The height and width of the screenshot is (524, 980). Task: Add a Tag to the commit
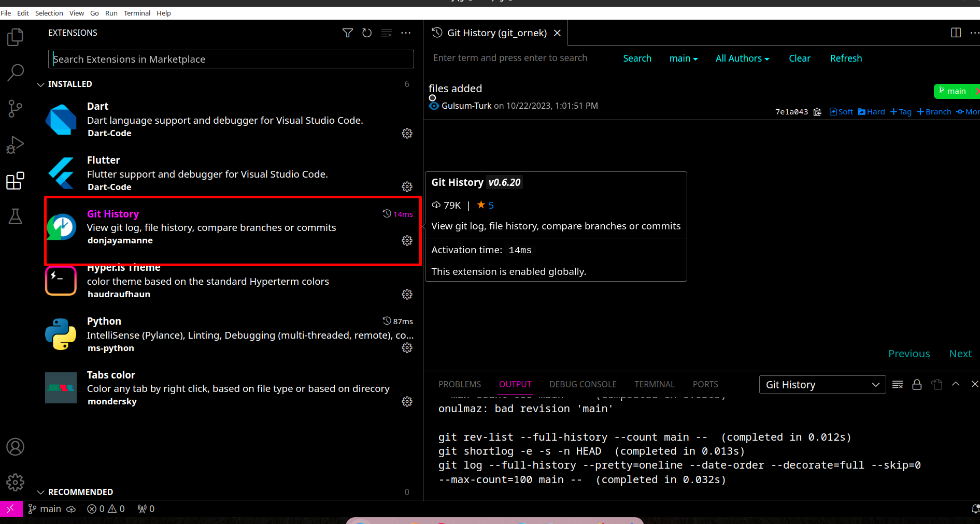click(901, 112)
